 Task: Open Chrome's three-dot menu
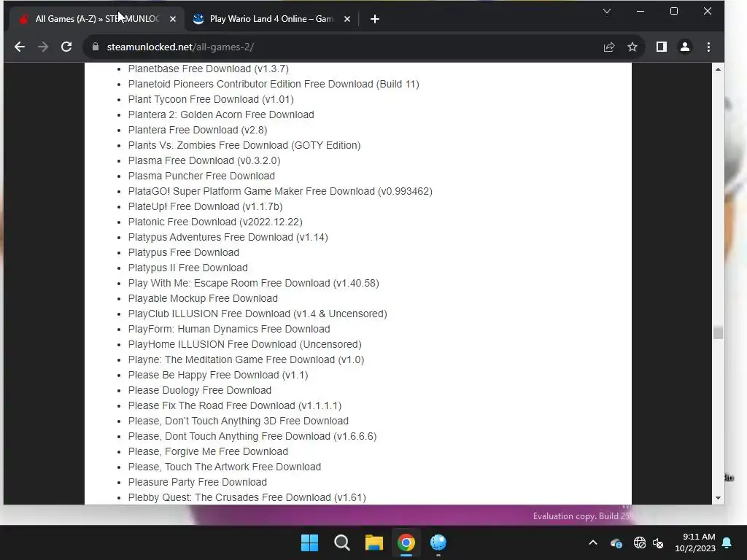708,47
